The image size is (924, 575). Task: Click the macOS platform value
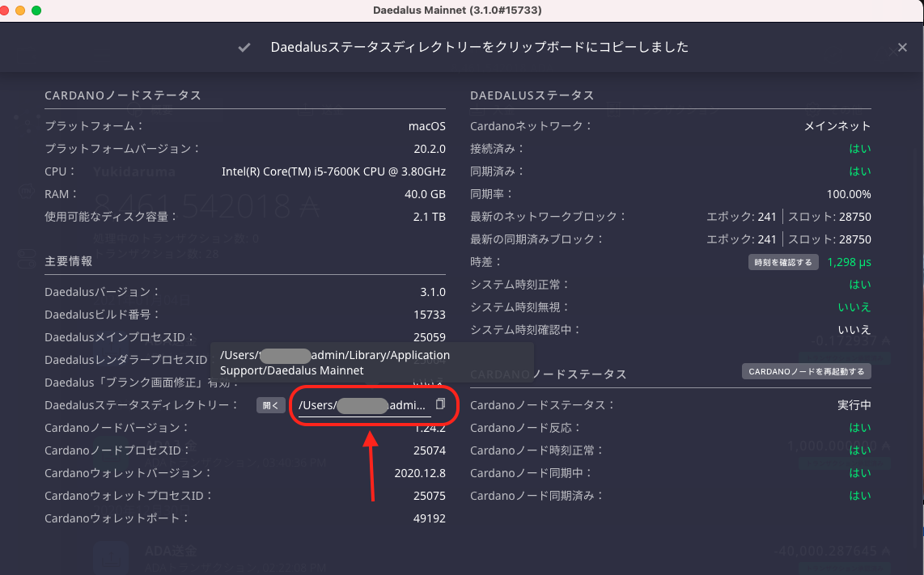[x=426, y=126]
